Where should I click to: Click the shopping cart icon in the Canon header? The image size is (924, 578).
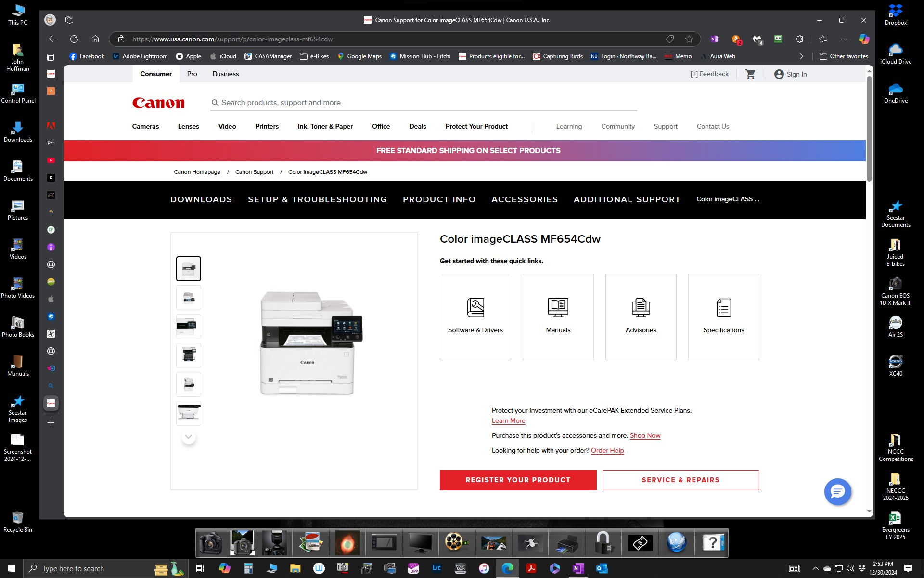coord(751,74)
